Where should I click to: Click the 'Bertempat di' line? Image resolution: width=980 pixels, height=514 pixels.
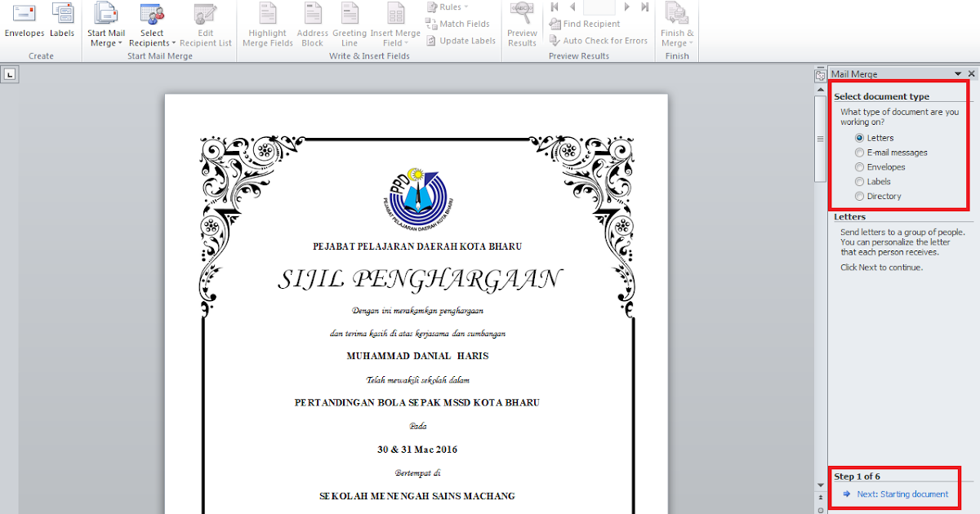417,472
